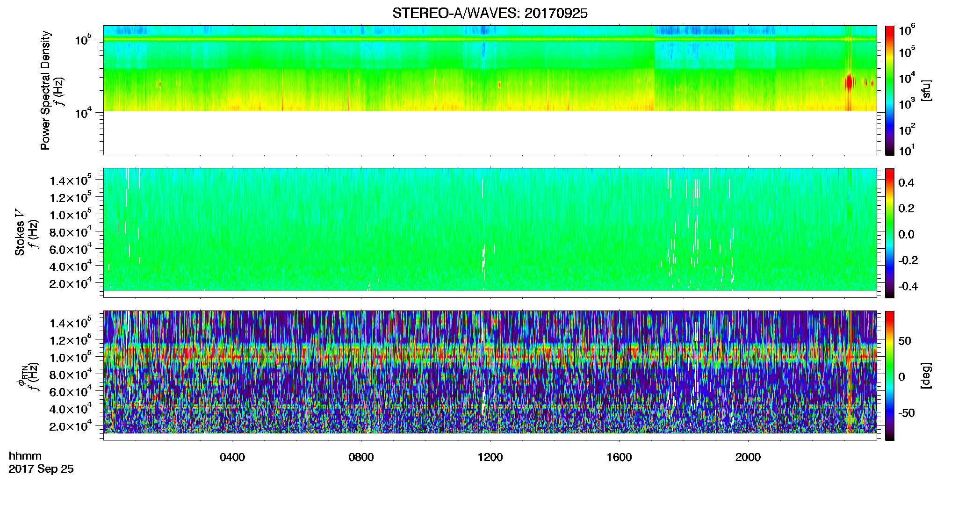The height and width of the screenshot is (505, 980).
Task: Click the 1.0×10^5 frequency tick on φ RTN axis
Action: click(71, 358)
